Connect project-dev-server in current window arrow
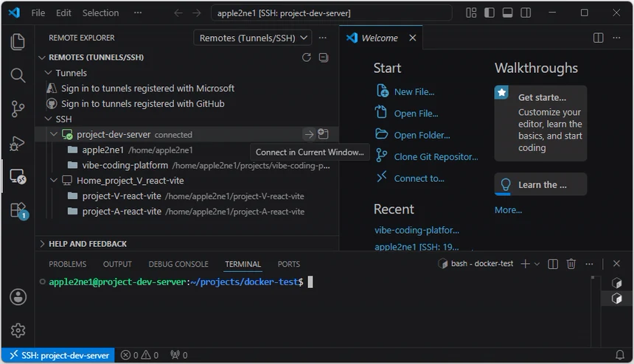 tap(309, 135)
